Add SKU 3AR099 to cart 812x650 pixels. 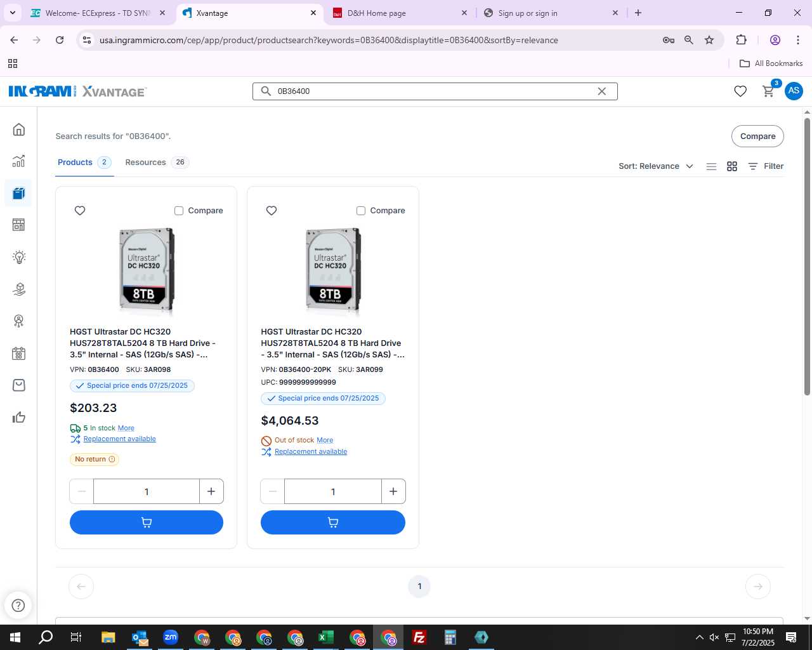point(333,522)
